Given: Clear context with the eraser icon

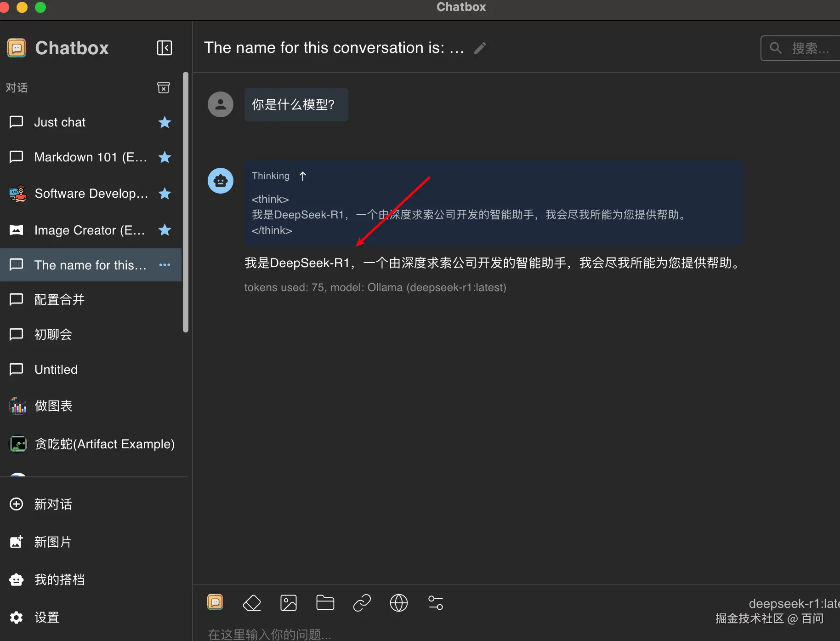Looking at the screenshot, I should click(x=252, y=602).
